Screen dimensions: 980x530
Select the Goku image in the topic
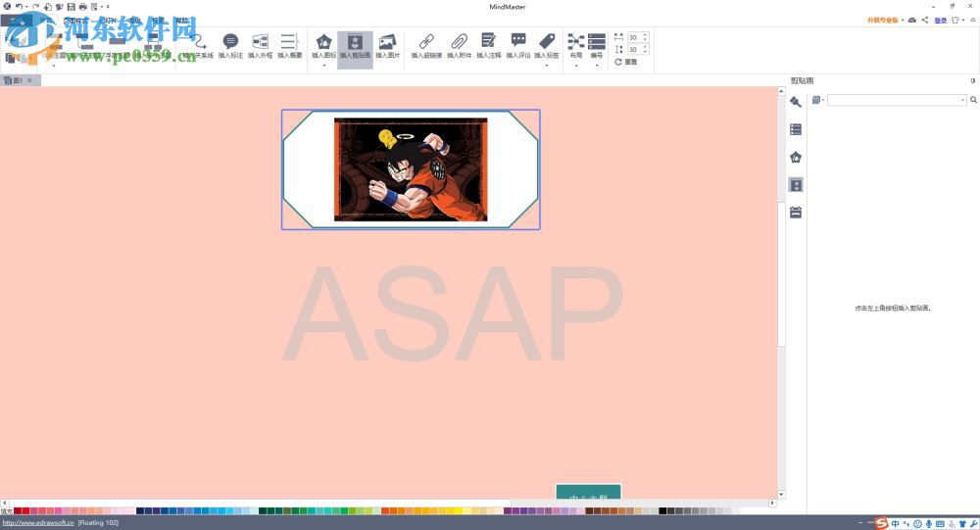click(x=411, y=169)
